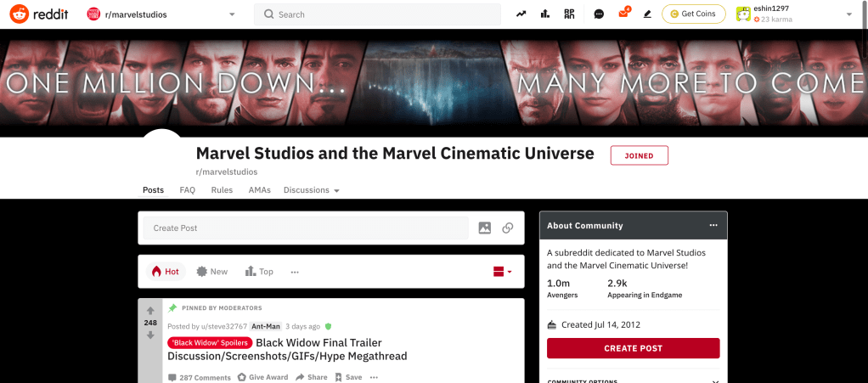Change the post layout view dropdown
Viewport: 868px width, 383px height.
[x=503, y=272]
